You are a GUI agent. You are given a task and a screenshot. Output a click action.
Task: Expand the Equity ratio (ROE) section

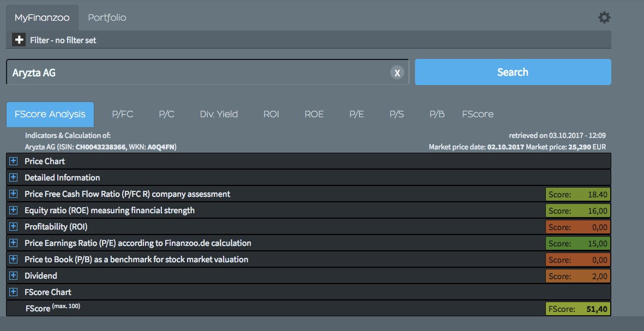click(13, 210)
